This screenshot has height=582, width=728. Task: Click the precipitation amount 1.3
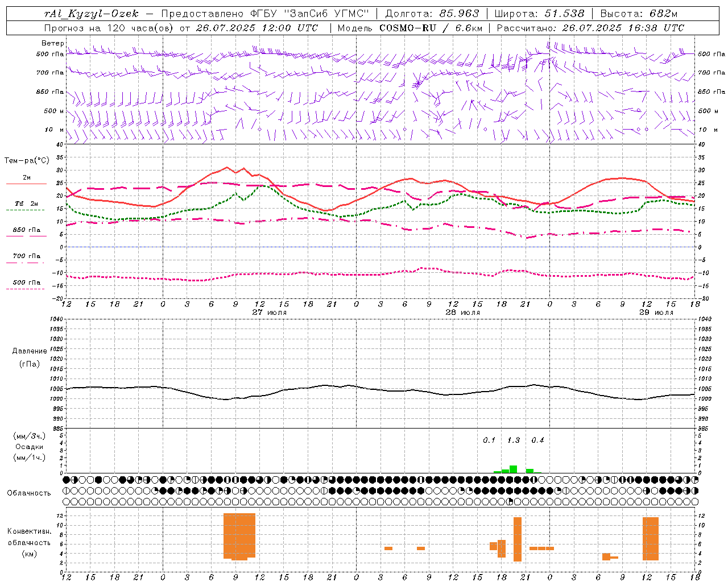[514, 440]
